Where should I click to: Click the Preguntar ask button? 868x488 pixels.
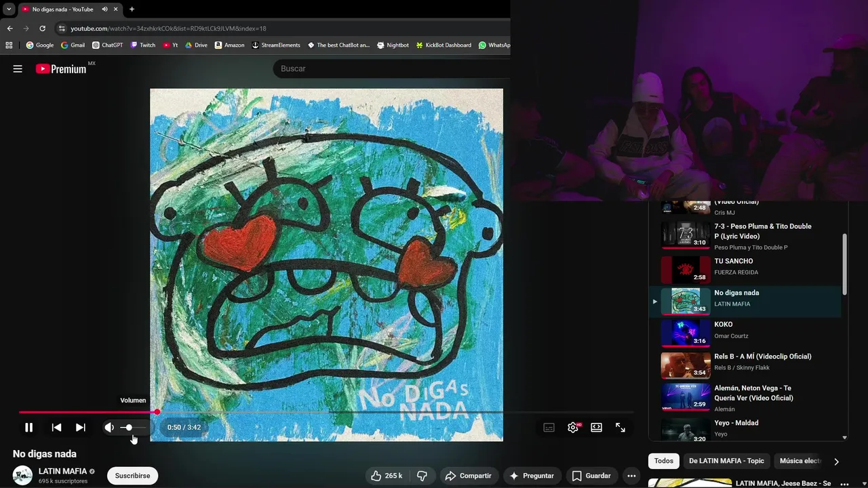click(x=532, y=476)
